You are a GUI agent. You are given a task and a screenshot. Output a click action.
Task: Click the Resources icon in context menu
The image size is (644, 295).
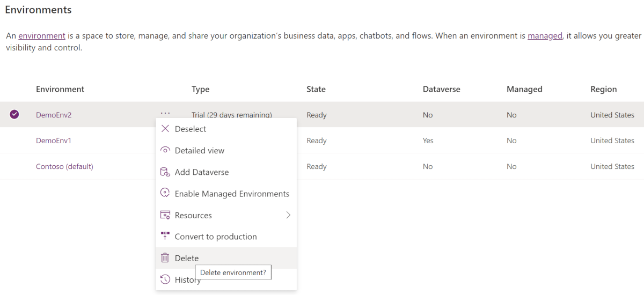click(165, 215)
